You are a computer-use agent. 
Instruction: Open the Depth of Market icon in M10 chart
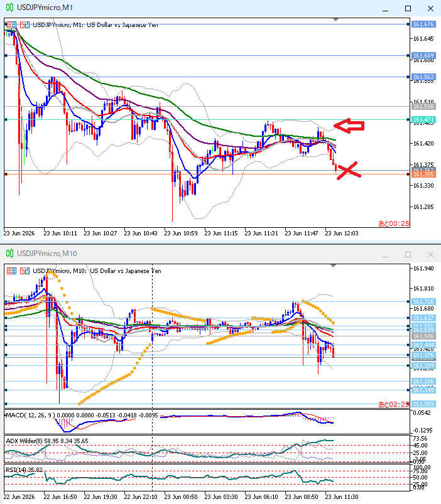pos(24,271)
